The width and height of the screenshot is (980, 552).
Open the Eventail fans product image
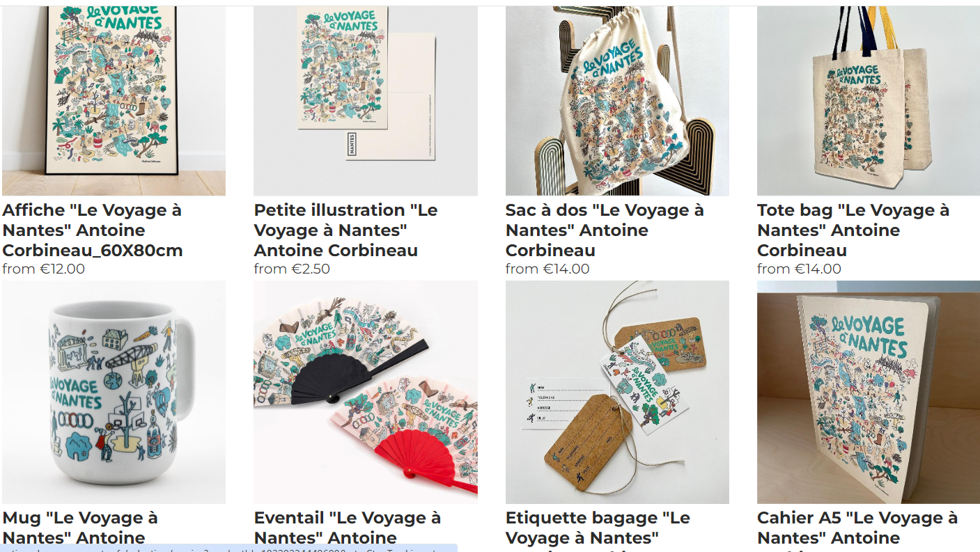click(366, 392)
